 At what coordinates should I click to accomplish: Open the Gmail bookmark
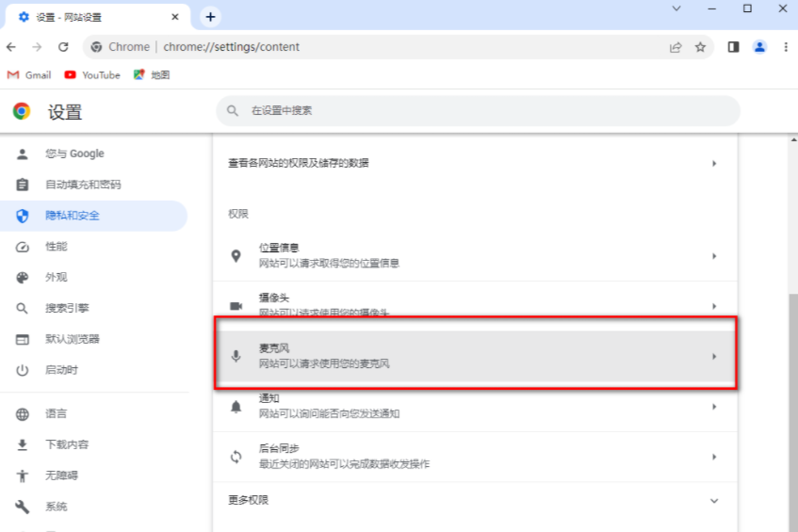click(29, 75)
